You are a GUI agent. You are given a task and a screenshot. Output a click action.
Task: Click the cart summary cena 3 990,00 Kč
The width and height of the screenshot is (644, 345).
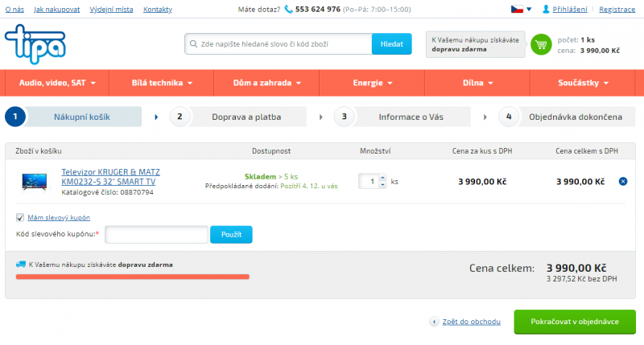click(x=588, y=51)
